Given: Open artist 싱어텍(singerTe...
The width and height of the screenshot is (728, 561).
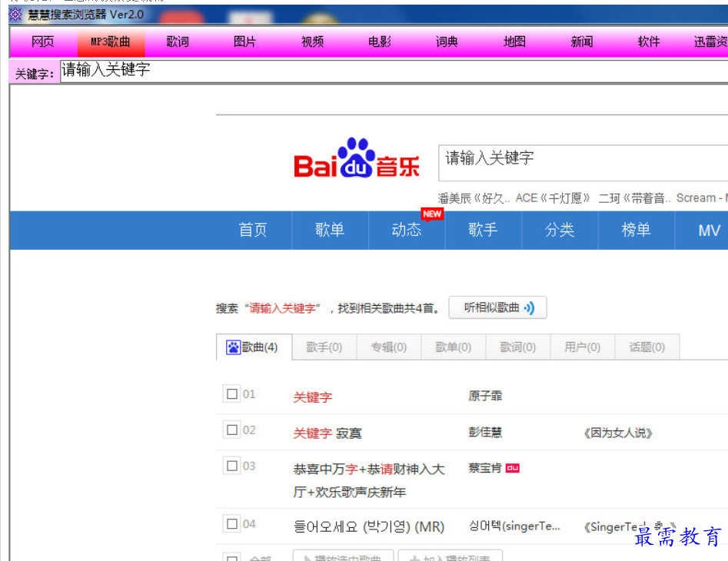Looking at the screenshot, I should point(514,526).
